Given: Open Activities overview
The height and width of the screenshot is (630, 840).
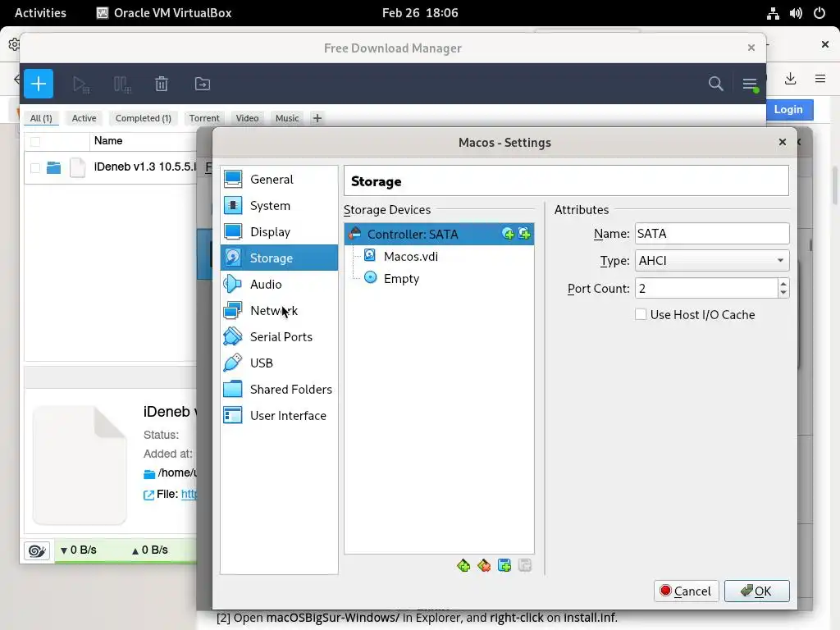Looking at the screenshot, I should [x=40, y=13].
